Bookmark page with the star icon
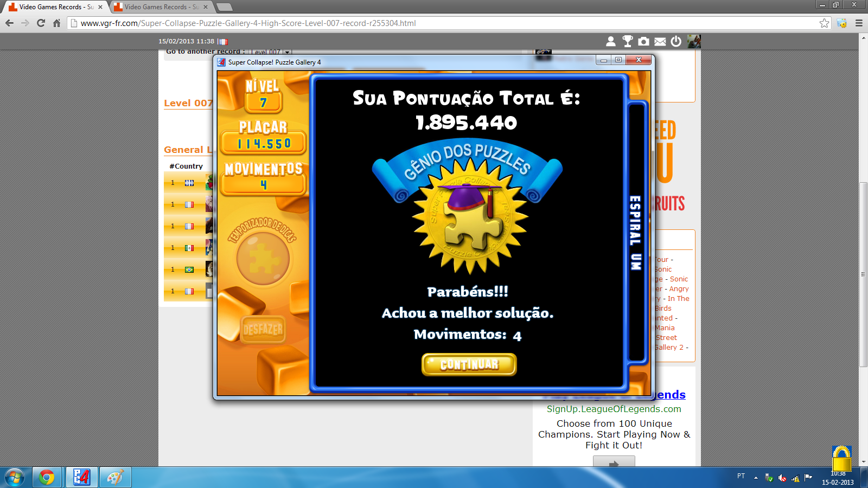 [824, 23]
